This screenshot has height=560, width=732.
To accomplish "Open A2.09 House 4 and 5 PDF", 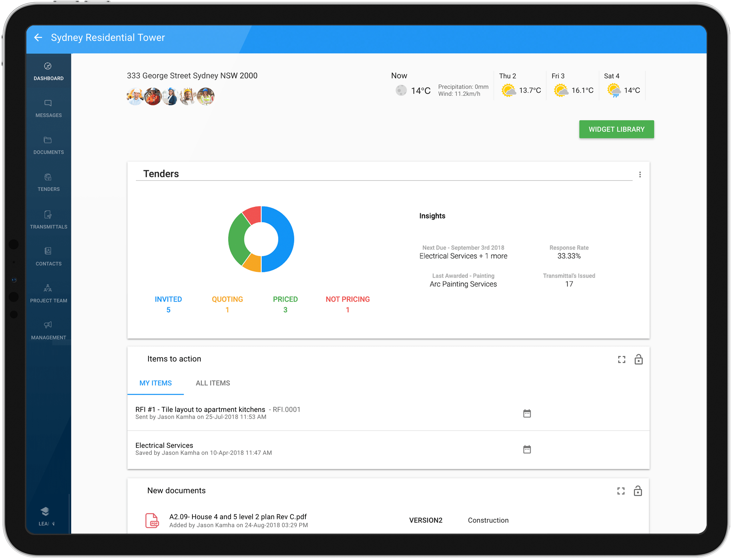I will pyautogui.click(x=238, y=517).
